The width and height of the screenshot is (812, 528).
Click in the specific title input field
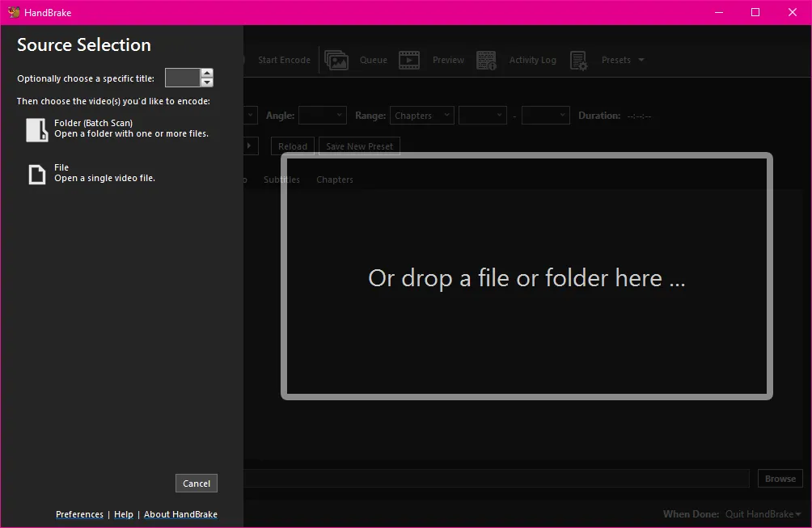click(x=182, y=78)
